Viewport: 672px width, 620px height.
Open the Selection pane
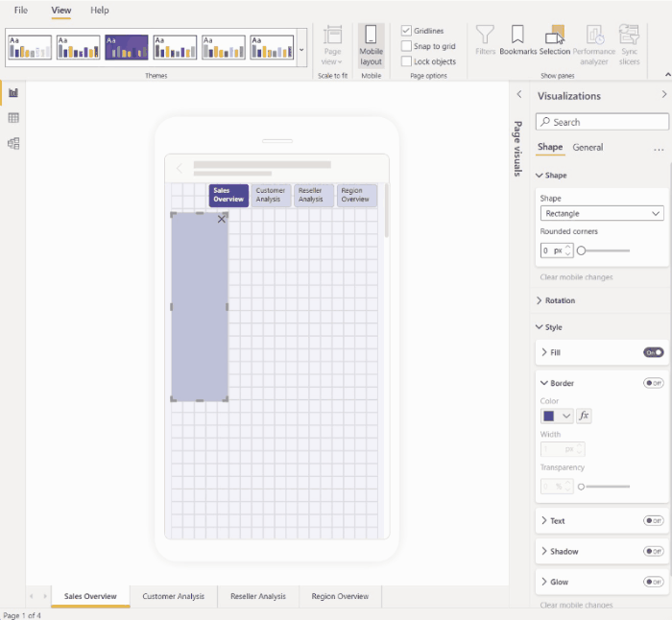[554, 40]
